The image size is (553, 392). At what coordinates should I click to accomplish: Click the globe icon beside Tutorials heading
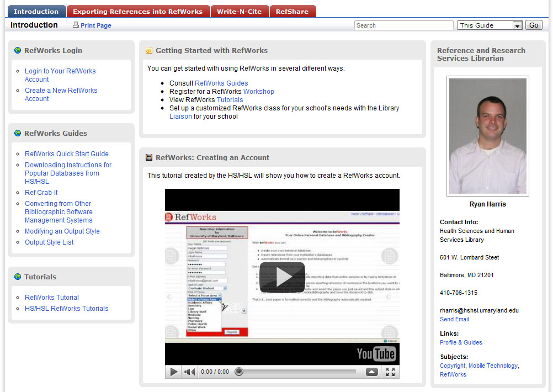[x=18, y=277]
